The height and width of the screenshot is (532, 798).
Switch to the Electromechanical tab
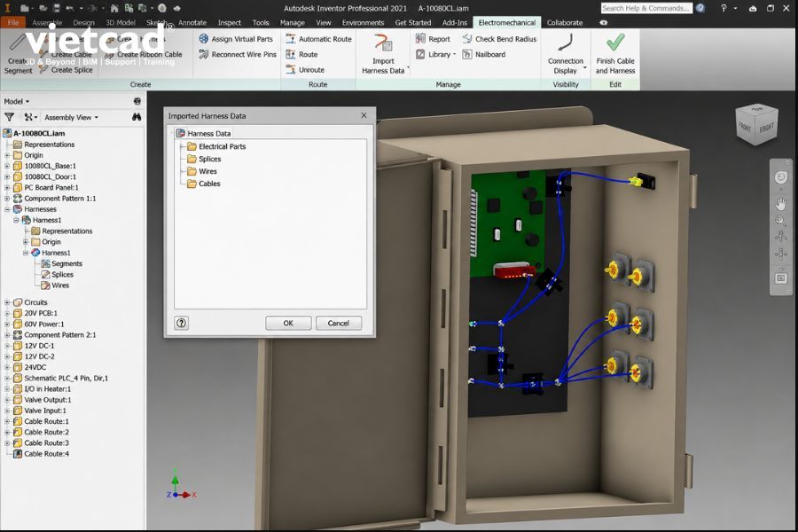tap(507, 22)
